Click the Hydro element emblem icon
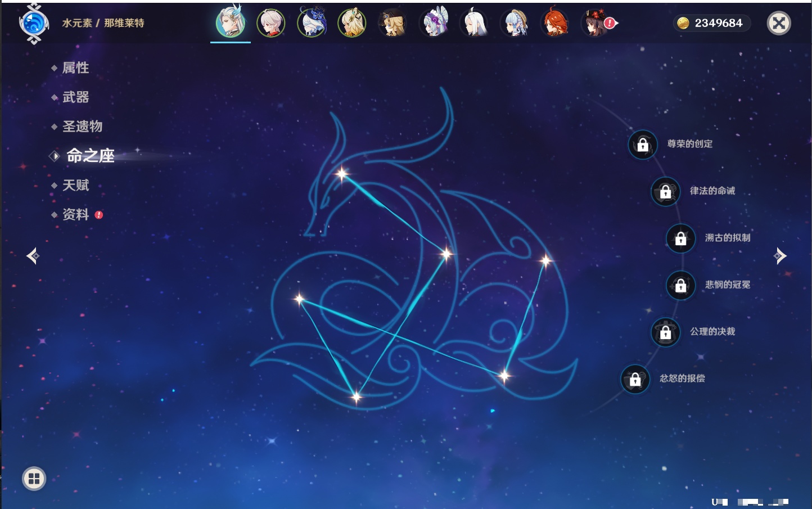 coord(34,24)
